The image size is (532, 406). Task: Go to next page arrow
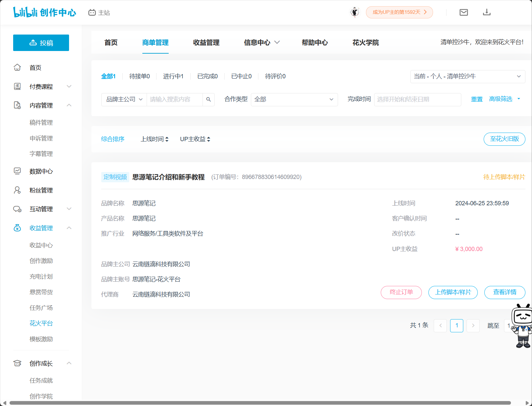coord(473,326)
